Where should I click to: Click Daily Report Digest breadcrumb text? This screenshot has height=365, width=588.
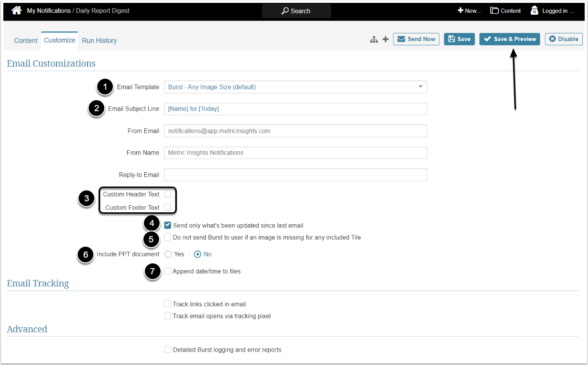click(102, 10)
